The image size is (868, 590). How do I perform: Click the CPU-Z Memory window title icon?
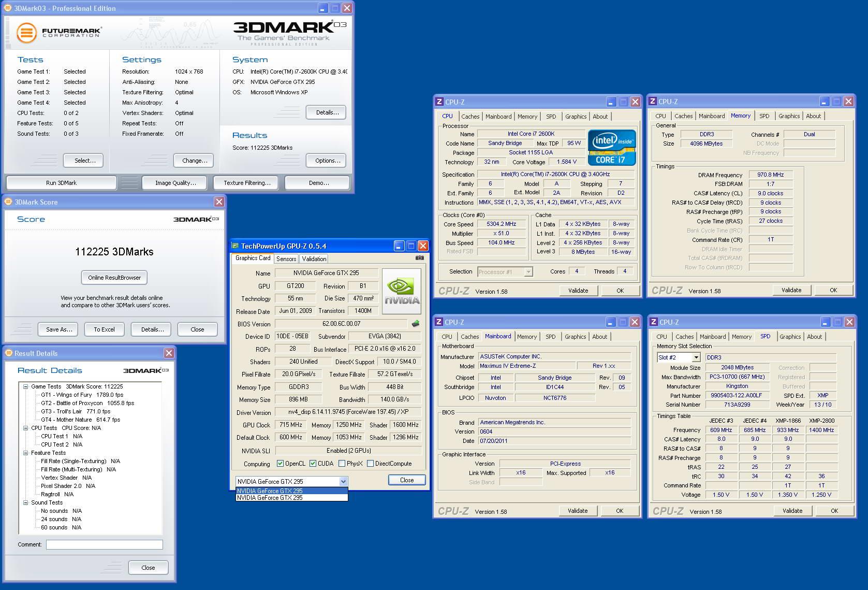click(x=653, y=102)
